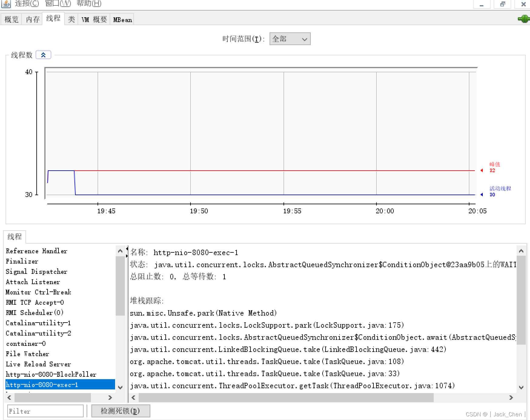This screenshot has height=420, width=530.
Task: Open the 帮助 menu
Action: tap(89, 4)
